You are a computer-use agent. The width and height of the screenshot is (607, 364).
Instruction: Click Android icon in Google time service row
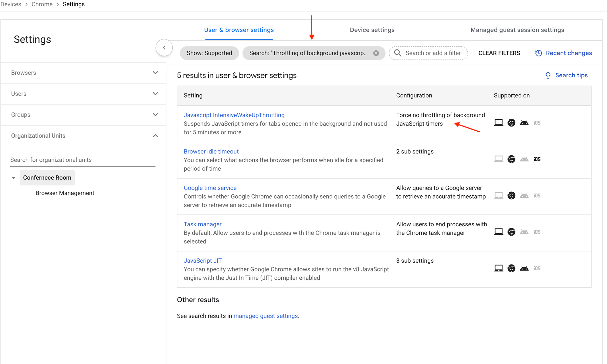(x=524, y=195)
